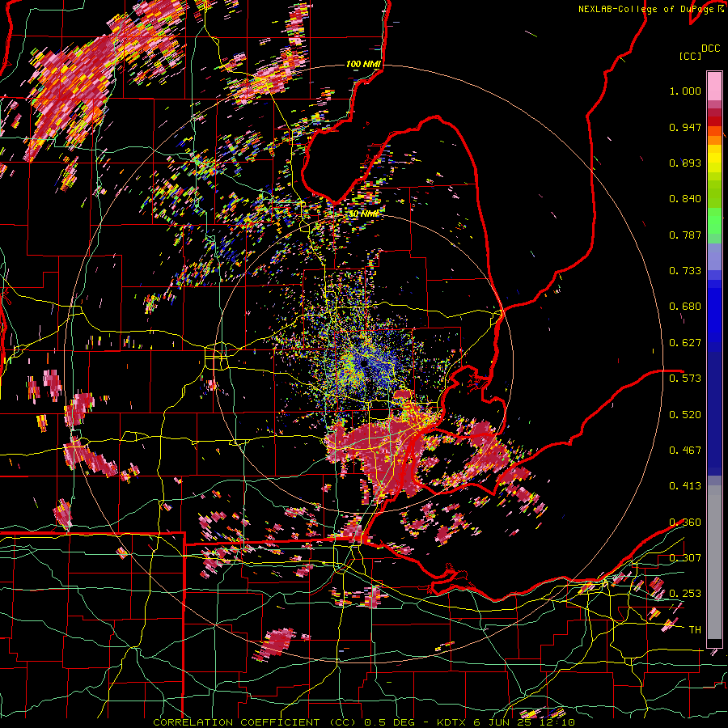Screen dimensions: 728x728
Task: Pick the yellow segment of the color bar
Action: 714,159
